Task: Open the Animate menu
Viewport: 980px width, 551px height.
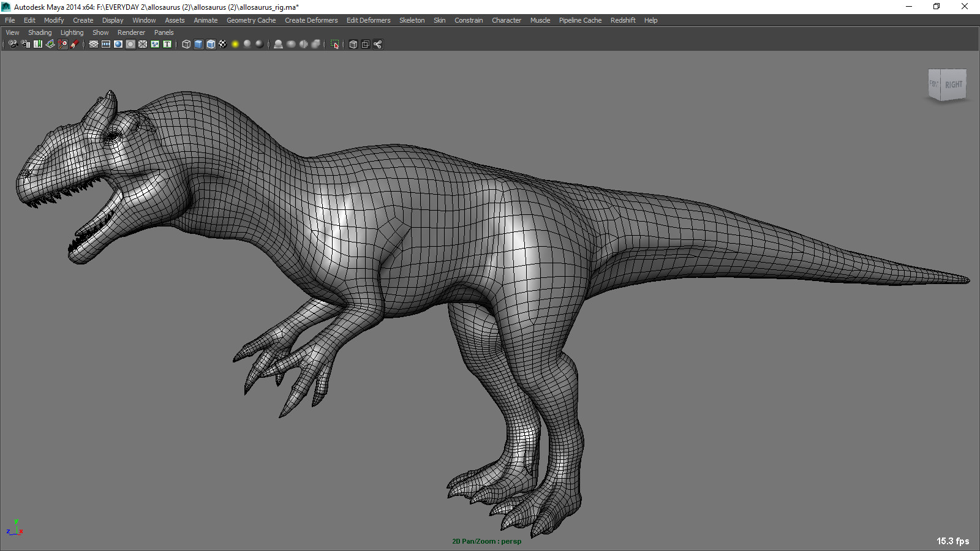Action: point(206,20)
